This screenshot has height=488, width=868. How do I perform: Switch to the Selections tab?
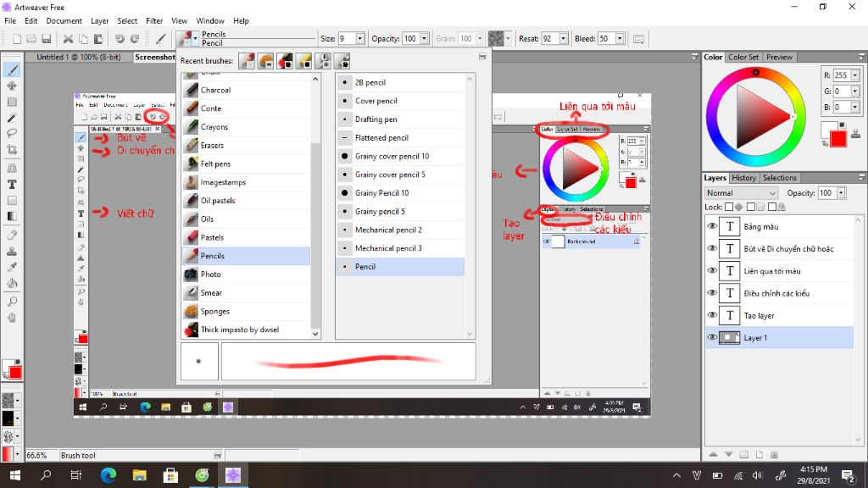coord(780,178)
